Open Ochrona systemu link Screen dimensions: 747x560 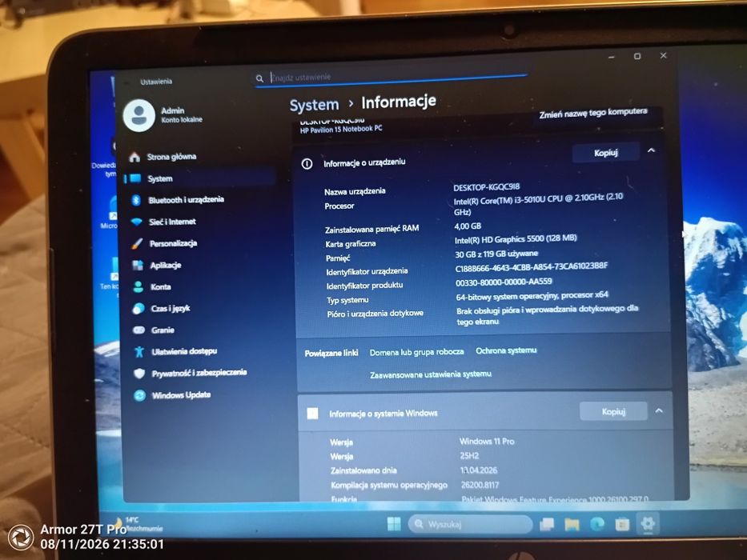pos(506,351)
